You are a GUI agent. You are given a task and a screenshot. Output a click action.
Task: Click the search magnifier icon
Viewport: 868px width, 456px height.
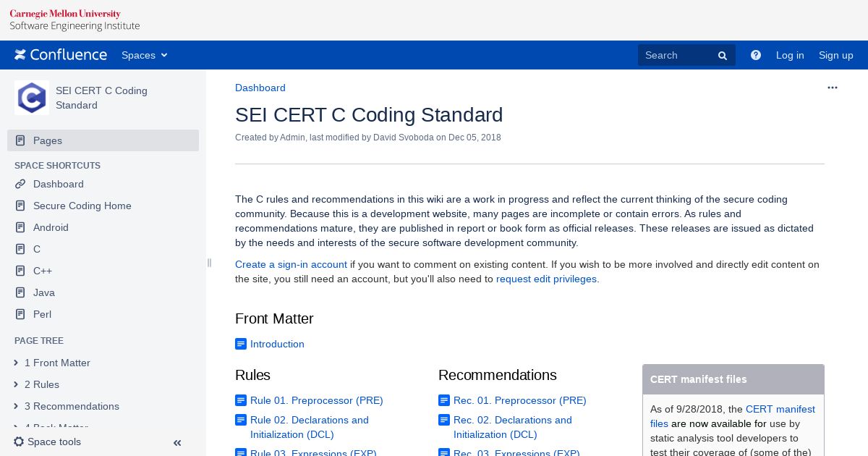click(x=722, y=56)
